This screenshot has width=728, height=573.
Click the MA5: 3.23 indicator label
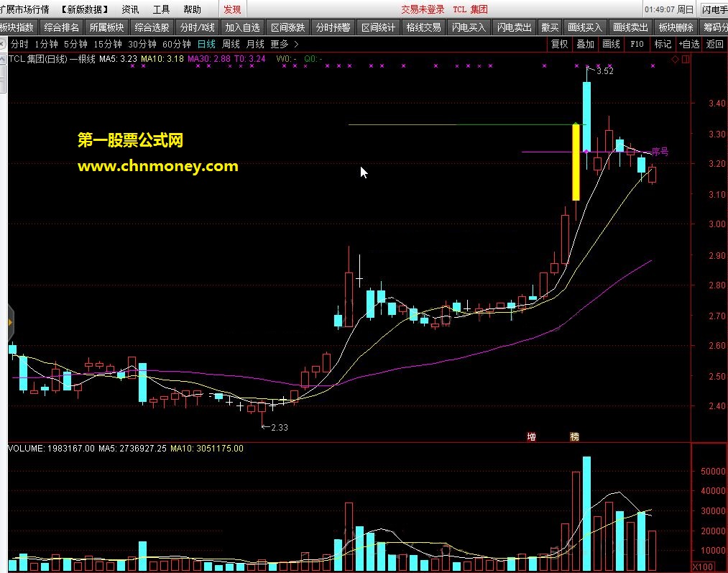pos(118,59)
